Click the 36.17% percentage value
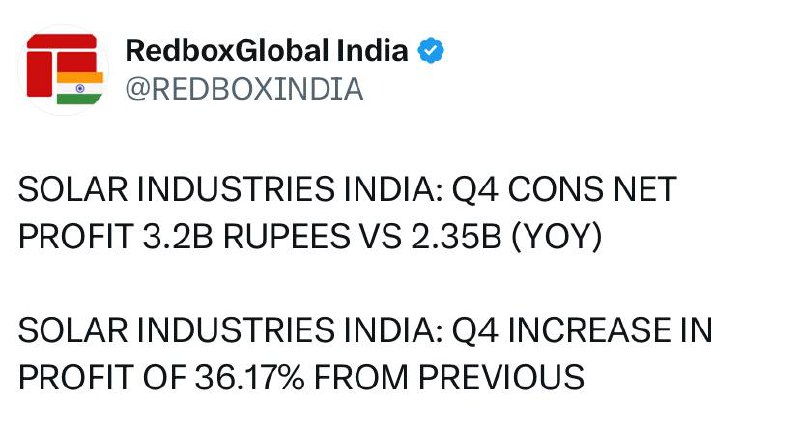Viewport: 800px width, 429px height. (249, 377)
